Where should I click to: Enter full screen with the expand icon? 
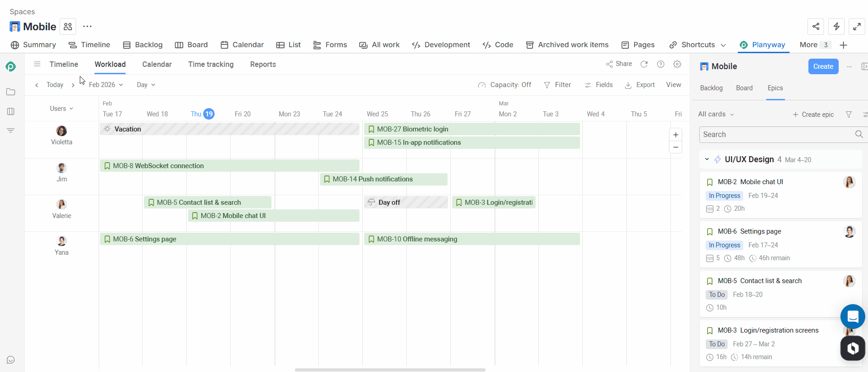pyautogui.click(x=857, y=27)
